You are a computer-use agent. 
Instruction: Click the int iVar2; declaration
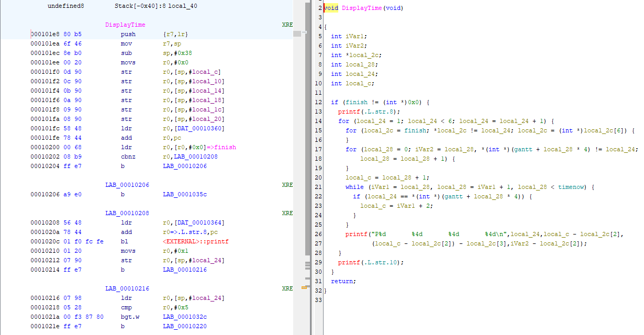click(x=349, y=46)
